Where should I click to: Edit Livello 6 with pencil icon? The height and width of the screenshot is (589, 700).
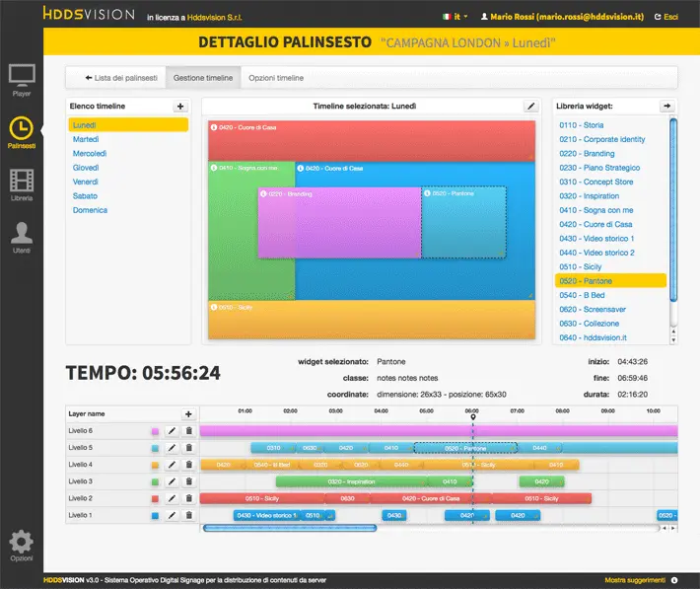pos(172,431)
